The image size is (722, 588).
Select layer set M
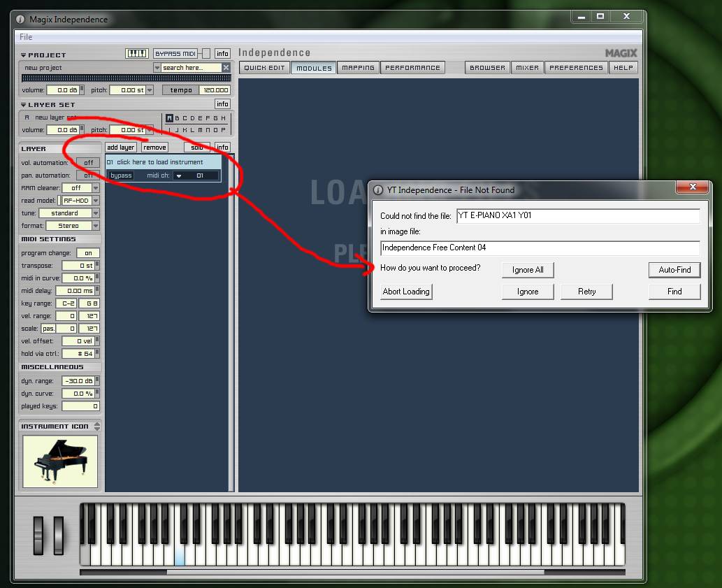[x=201, y=130]
